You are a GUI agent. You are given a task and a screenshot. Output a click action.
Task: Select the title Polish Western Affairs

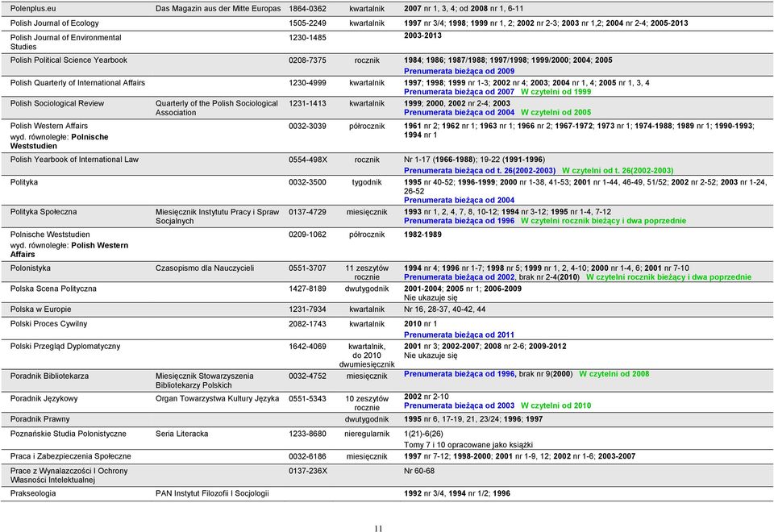[49, 126]
